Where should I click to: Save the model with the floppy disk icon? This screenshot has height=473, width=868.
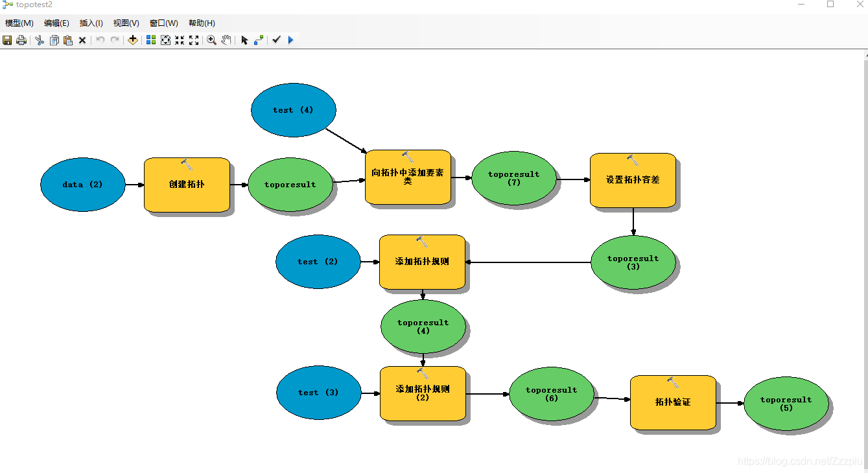(x=7, y=40)
